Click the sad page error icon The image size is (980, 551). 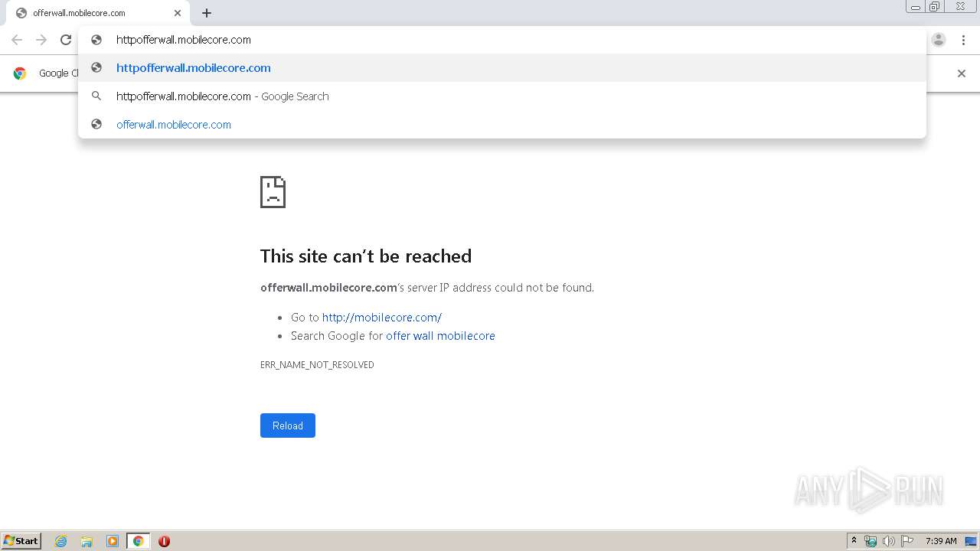click(273, 192)
